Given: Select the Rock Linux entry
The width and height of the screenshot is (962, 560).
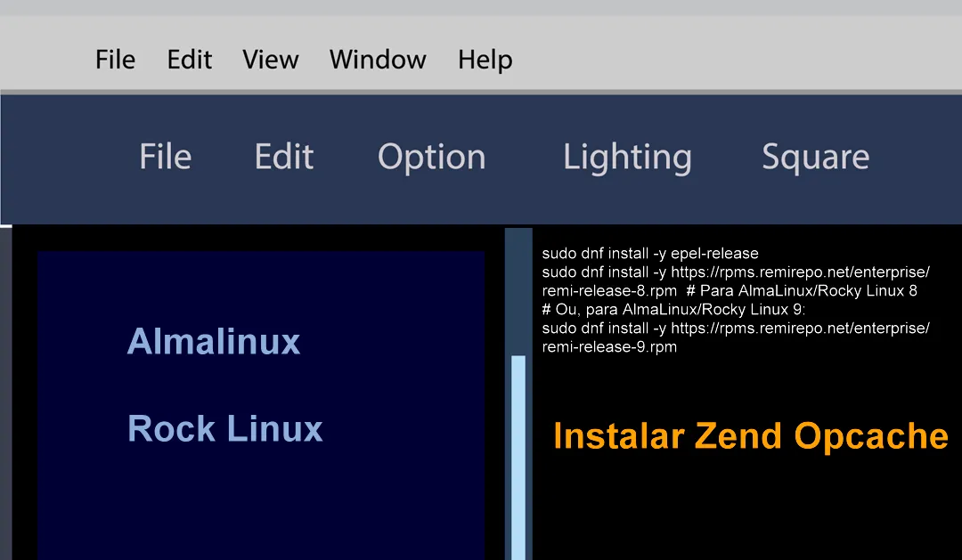Looking at the screenshot, I should 225,428.
